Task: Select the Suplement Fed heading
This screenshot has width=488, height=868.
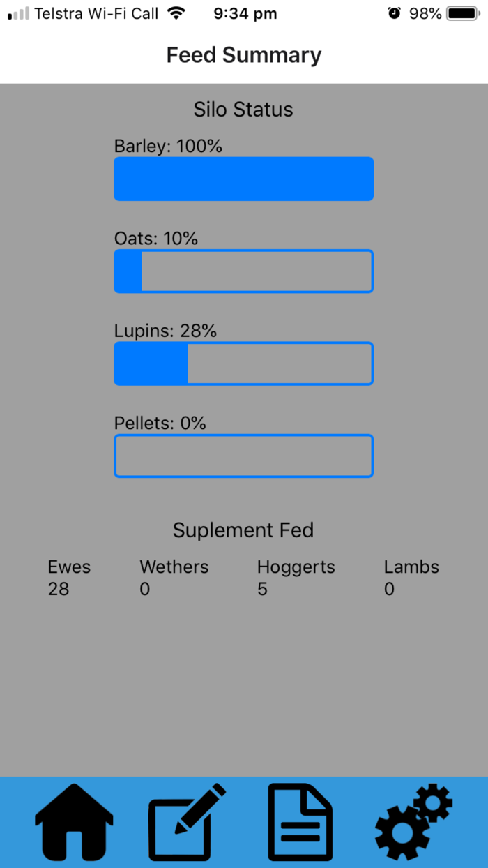Action: 243,530
